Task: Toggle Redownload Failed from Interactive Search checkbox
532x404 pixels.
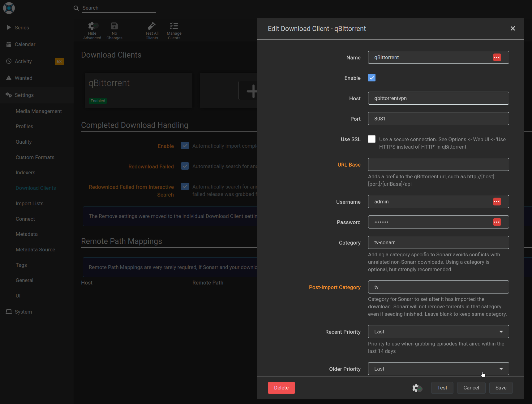Action: [x=185, y=186]
